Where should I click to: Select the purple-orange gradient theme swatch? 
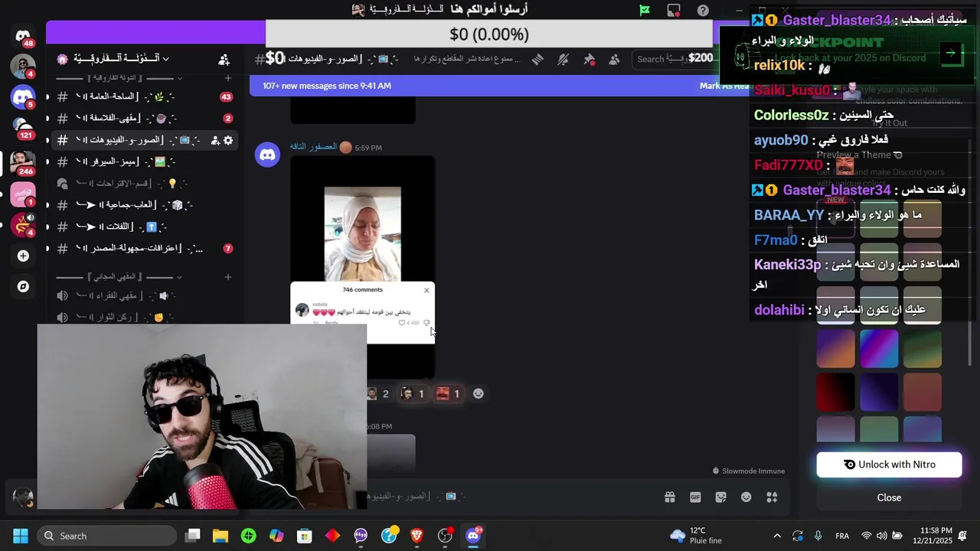[835, 348]
